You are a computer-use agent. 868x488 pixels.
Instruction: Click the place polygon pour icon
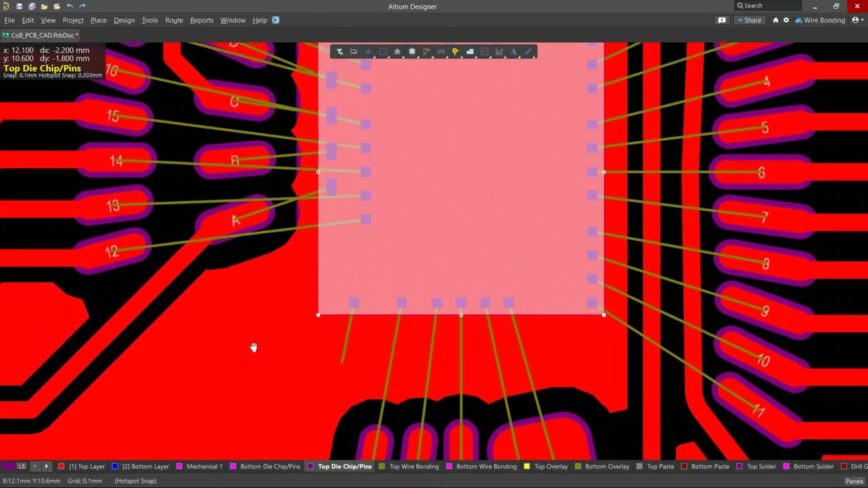470,52
